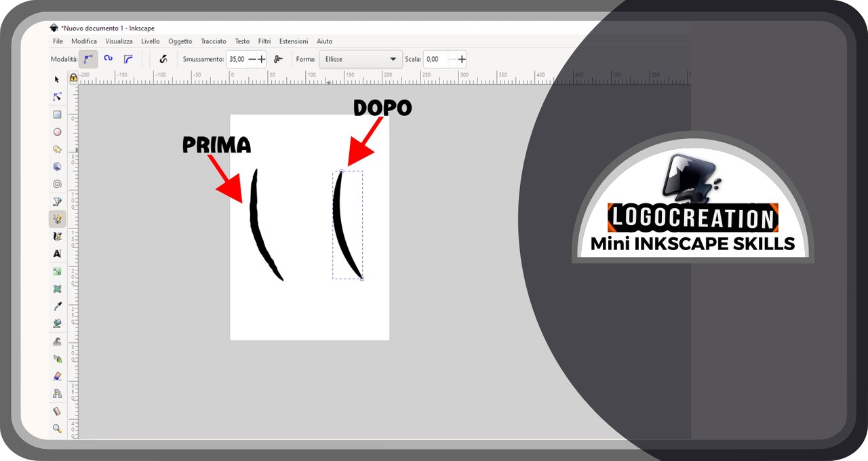Select the Measure tool
Screen dimensions: 868x461
click(x=57, y=411)
